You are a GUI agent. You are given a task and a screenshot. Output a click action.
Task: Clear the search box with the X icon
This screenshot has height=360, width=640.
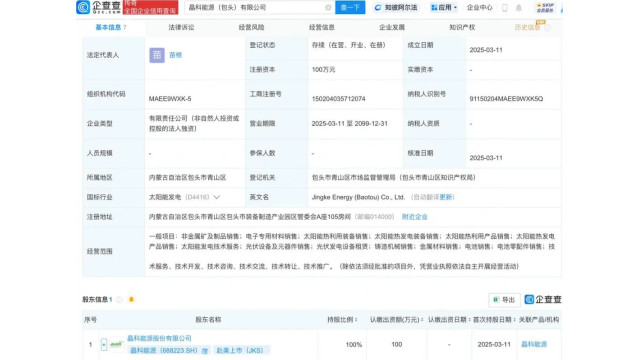point(328,7)
